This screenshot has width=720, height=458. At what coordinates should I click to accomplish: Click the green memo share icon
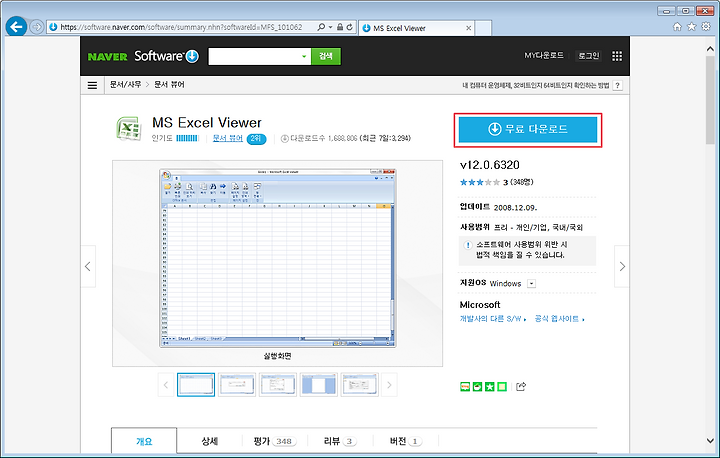[x=502, y=386]
